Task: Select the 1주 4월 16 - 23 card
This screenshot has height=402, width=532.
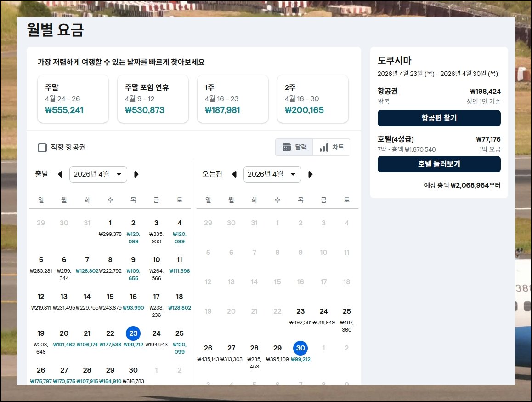Action: coord(233,99)
